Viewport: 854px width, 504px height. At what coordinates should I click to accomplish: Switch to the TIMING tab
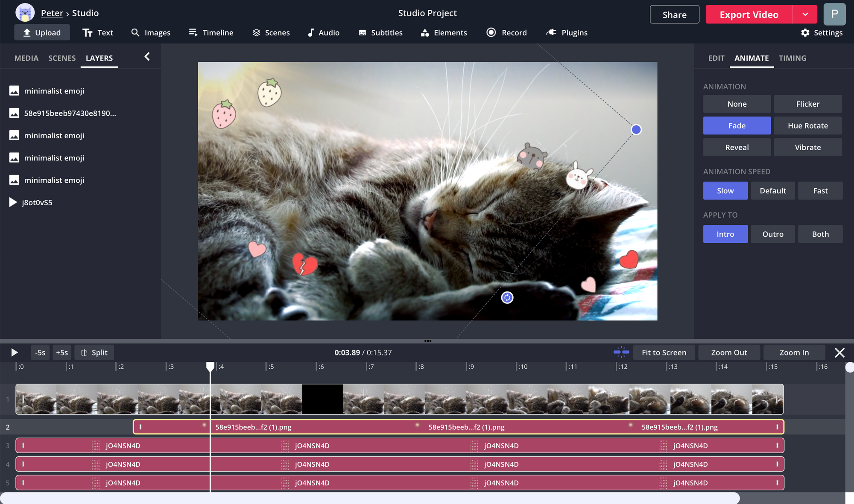click(792, 58)
